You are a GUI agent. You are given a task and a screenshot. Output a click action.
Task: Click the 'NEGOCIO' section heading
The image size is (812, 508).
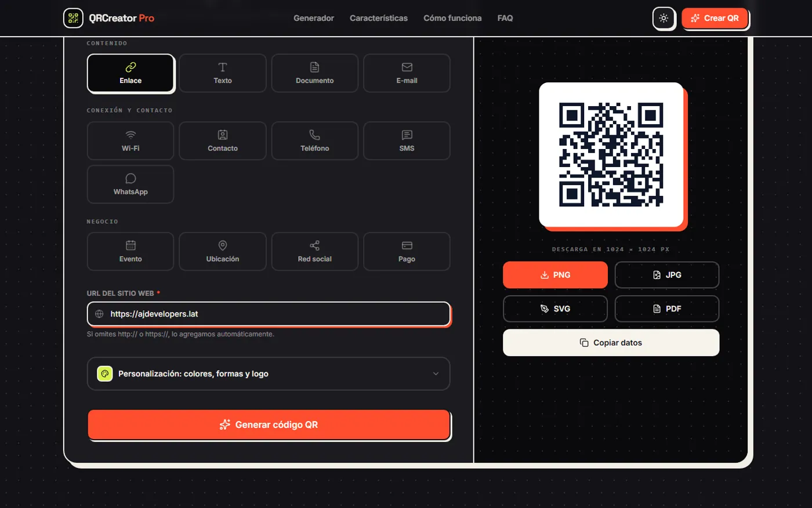(x=102, y=222)
